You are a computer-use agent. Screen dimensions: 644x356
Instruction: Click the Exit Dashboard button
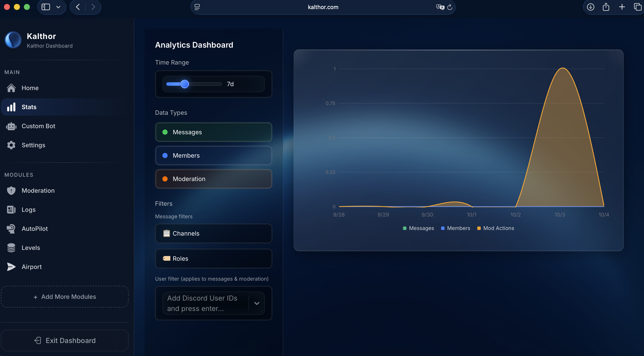(65, 340)
